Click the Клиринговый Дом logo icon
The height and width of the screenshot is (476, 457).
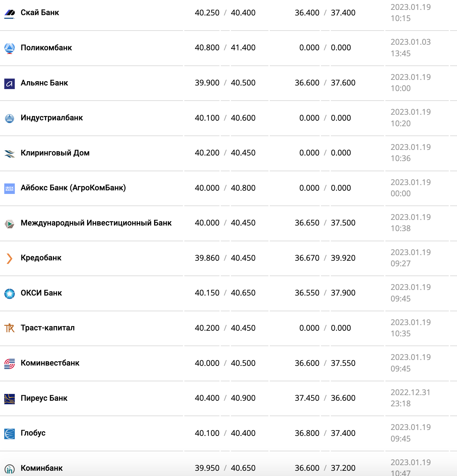click(x=10, y=154)
